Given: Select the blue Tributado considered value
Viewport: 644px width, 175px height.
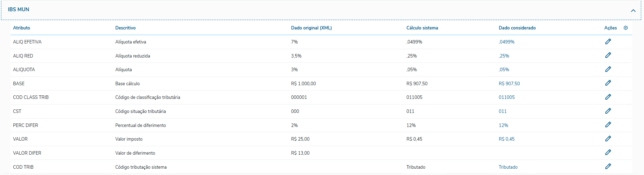Looking at the screenshot, I should coord(508,167).
